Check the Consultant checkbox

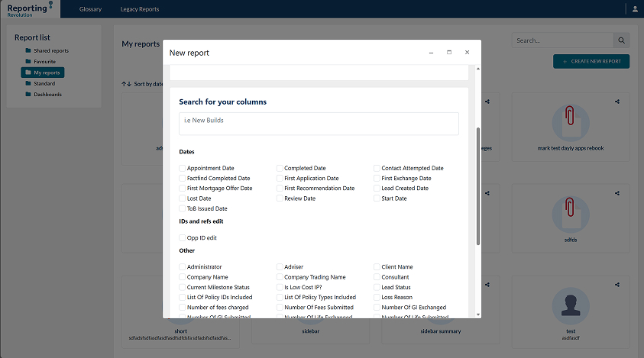click(377, 277)
